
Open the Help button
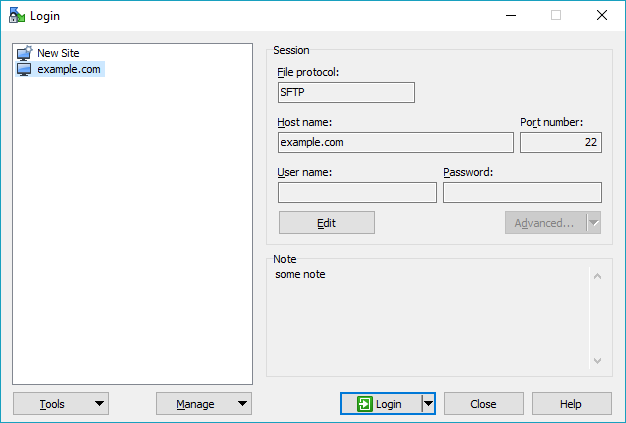click(571, 404)
